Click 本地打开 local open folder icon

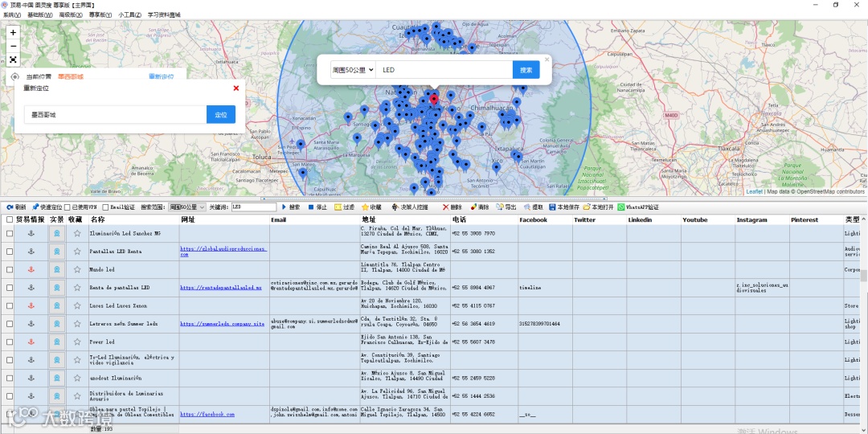tap(598, 207)
